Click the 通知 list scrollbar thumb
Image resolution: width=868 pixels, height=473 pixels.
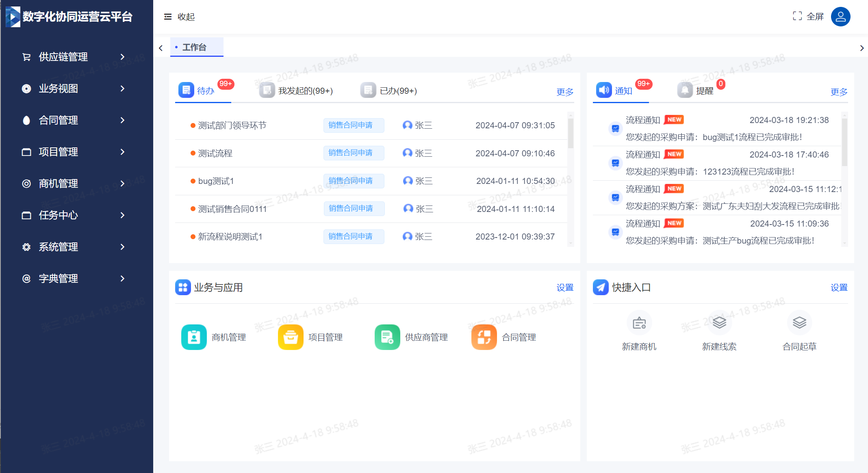pos(845,142)
